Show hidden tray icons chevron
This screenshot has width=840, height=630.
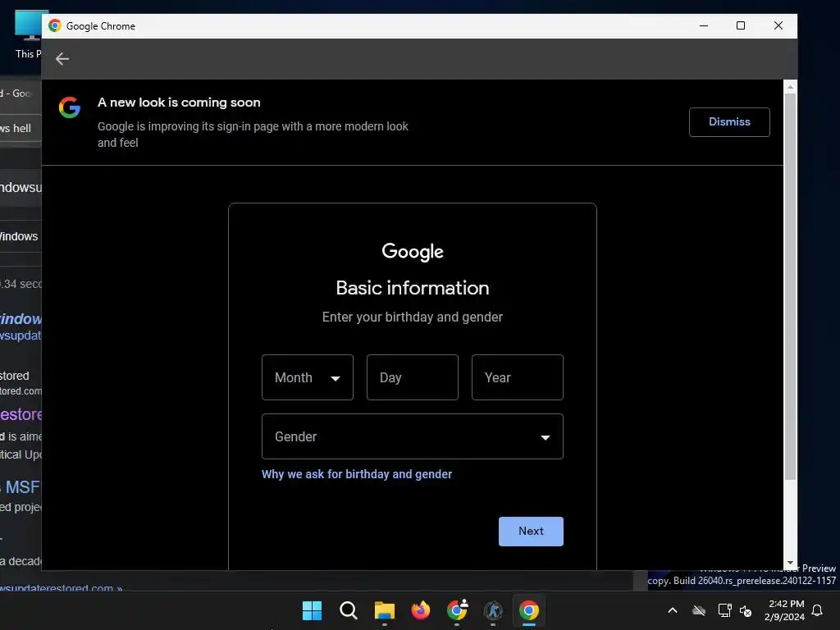[x=673, y=610]
